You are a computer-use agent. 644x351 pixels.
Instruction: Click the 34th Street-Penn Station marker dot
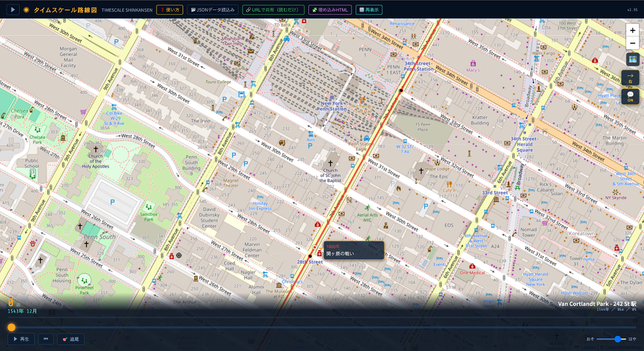(x=401, y=91)
